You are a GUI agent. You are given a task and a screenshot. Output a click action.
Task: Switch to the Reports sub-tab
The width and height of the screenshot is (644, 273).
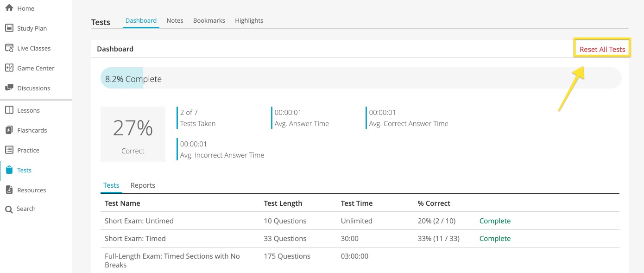[x=143, y=185]
